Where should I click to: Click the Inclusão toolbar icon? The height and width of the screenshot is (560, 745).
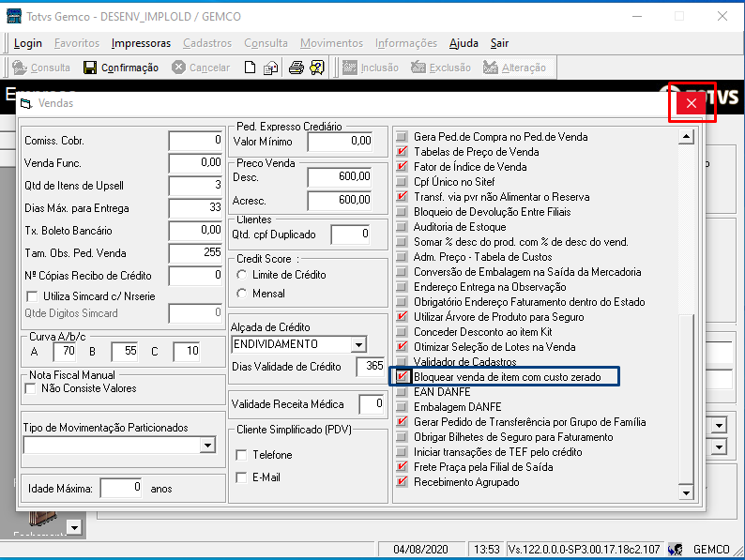350,68
